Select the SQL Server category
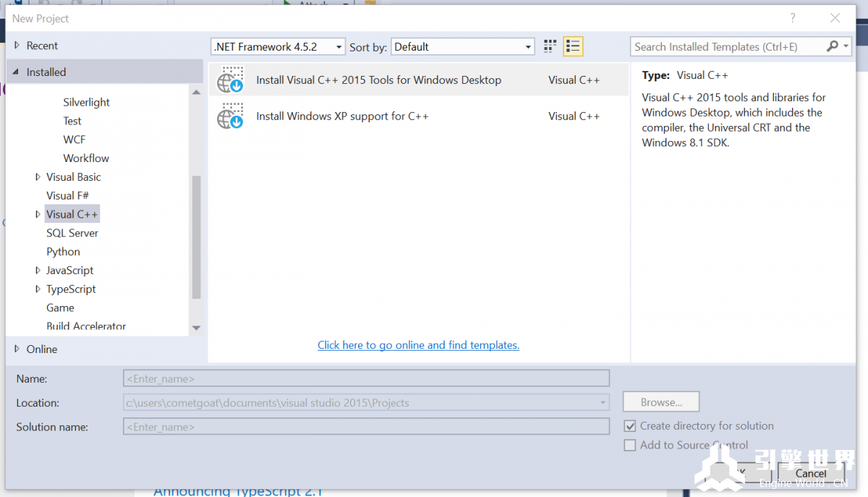The image size is (868, 497). click(x=72, y=233)
